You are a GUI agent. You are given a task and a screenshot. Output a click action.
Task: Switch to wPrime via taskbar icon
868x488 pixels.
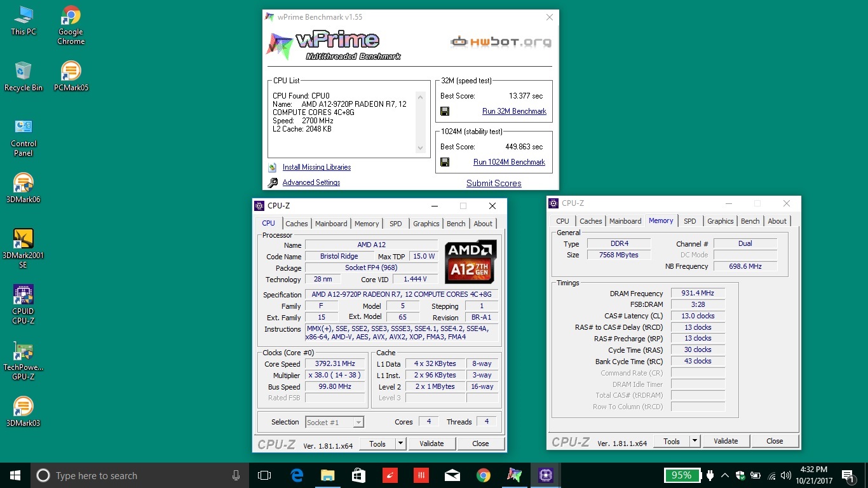click(x=515, y=475)
